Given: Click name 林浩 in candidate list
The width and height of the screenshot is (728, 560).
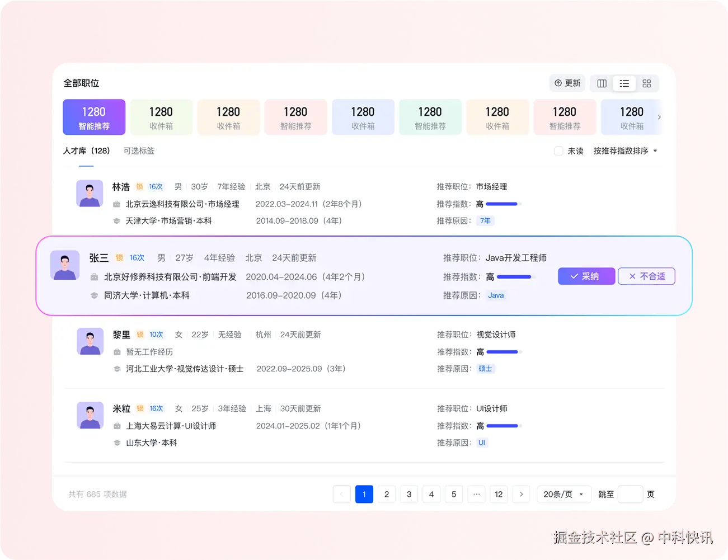Looking at the screenshot, I should coord(121,187).
